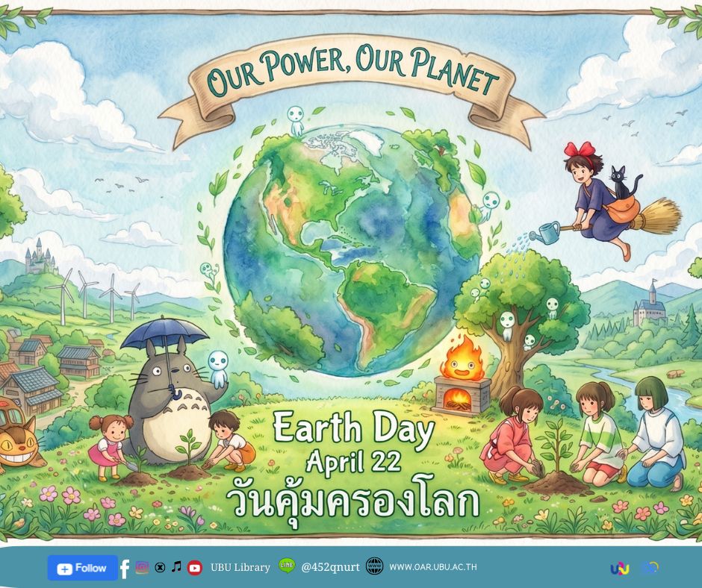Open the Instagram icon in footer
This screenshot has height=588, width=702.
[x=143, y=567]
